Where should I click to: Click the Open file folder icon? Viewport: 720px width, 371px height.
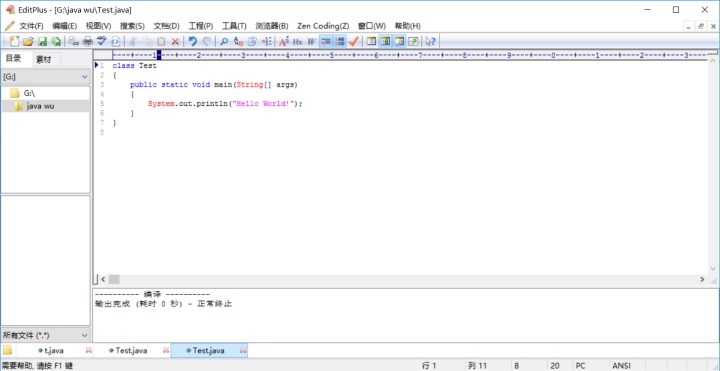pos(28,41)
